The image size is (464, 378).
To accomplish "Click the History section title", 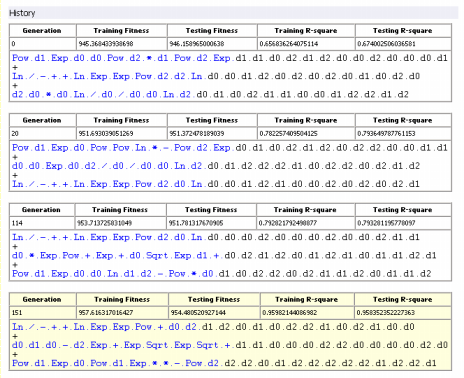I will point(22,13).
